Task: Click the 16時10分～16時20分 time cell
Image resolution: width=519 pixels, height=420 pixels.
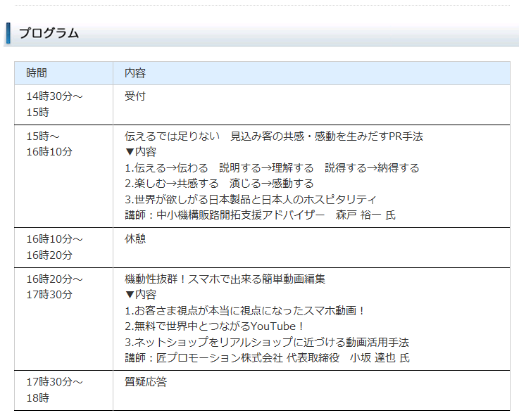Action: pos(63,248)
